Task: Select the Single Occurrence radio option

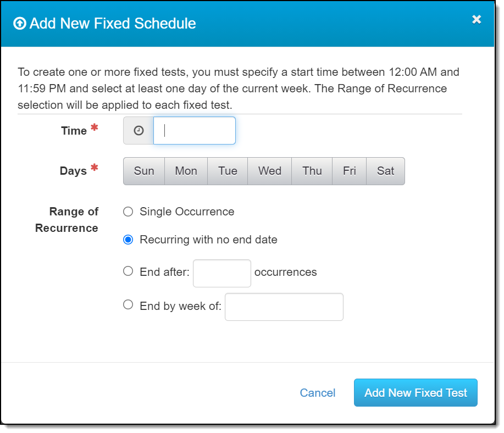Action: 128,212
